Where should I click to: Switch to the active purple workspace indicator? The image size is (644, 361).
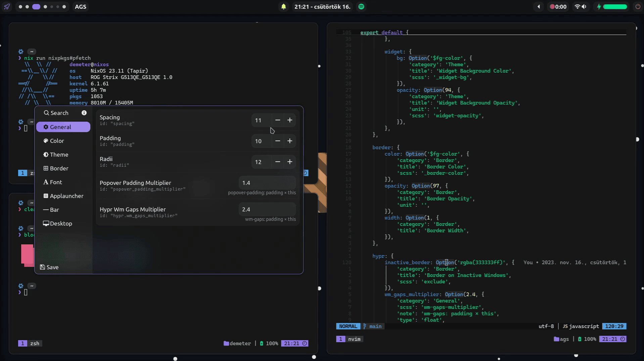click(36, 7)
